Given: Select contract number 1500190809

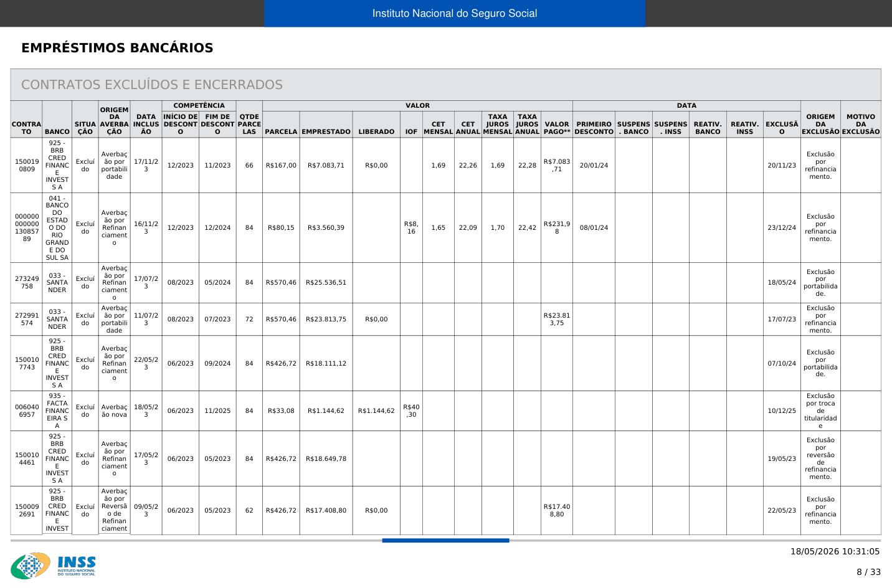Looking at the screenshot, I should 27,165.
